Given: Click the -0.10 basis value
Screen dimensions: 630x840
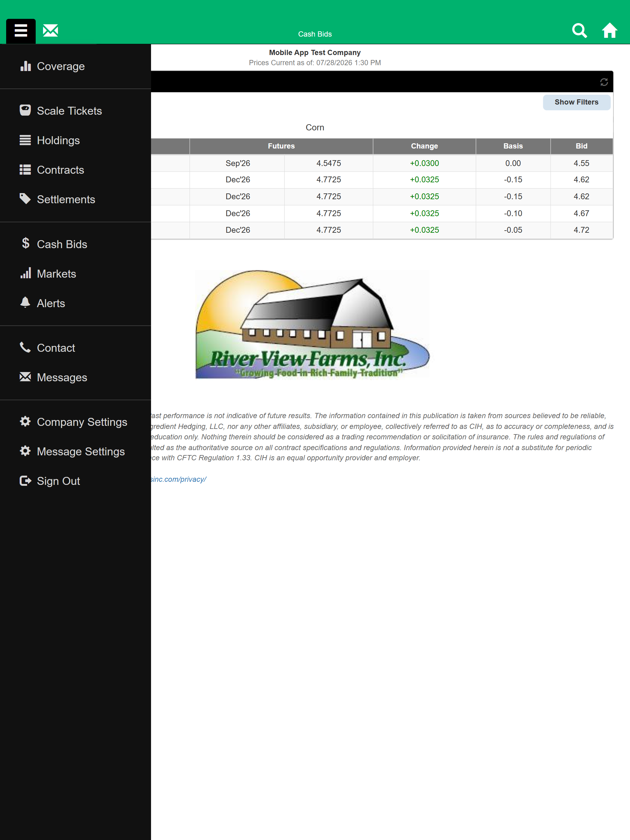Looking at the screenshot, I should point(513,213).
